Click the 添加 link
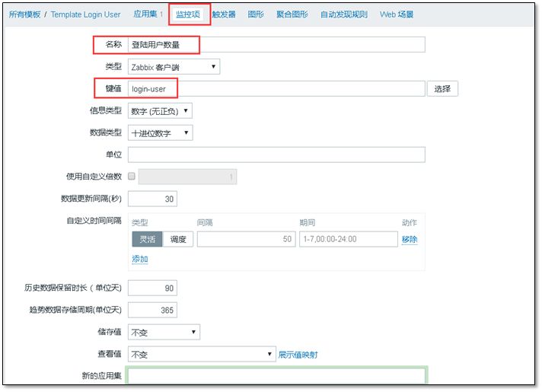542x392 pixels. (x=140, y=259)
